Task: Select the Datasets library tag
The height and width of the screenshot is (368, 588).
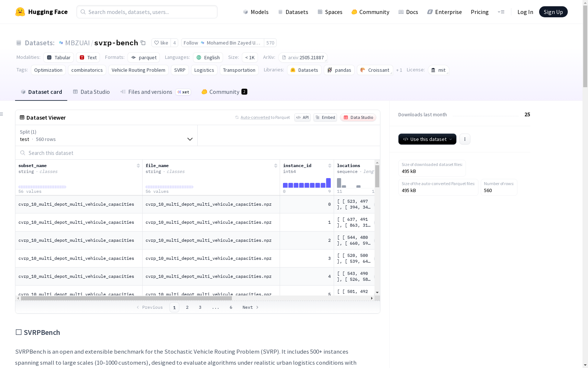Action: click(x=304, y=70)
